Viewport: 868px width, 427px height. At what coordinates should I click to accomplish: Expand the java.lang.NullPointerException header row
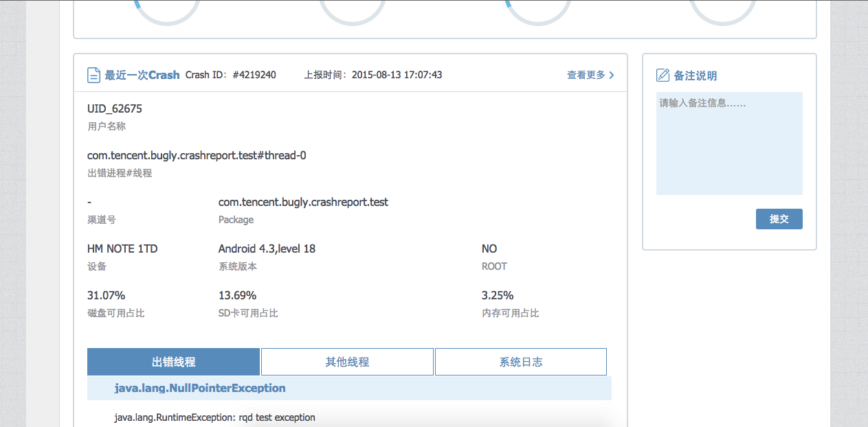tap(199, 388)
